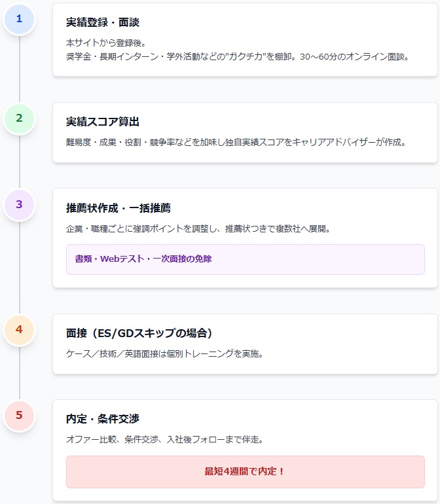Select the purple step 3 circle
This screenshot has width=440, height=504.
[x=19, y=204]
